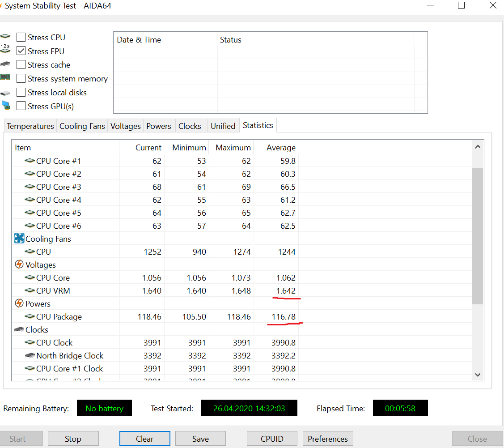Save the stability test results
This screenshot has width=504, height=448.
pos(200,439)
